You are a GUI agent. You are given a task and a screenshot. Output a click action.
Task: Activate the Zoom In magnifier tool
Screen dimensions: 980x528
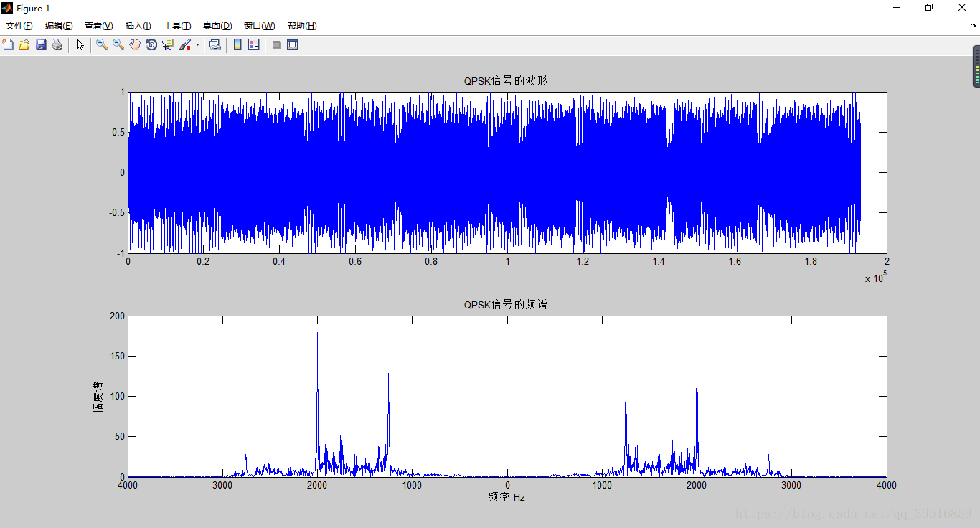pyautogui.click(x=102, y=44)
